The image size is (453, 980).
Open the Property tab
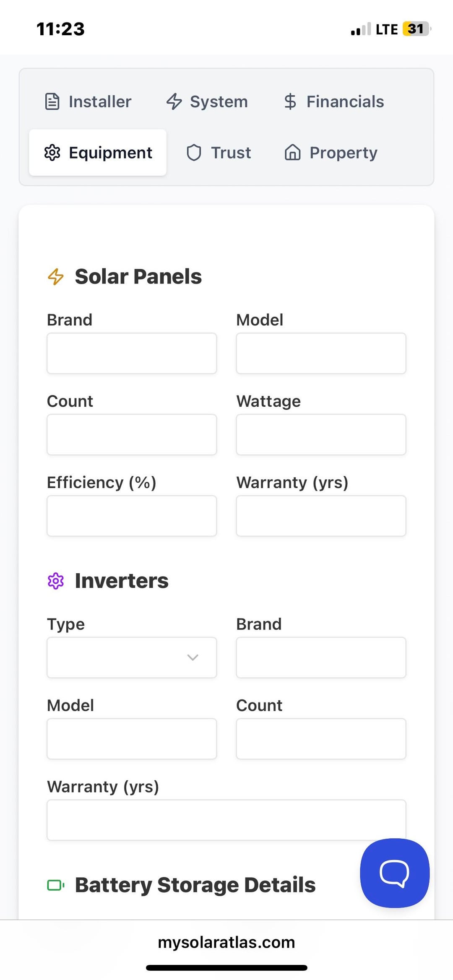331,153
